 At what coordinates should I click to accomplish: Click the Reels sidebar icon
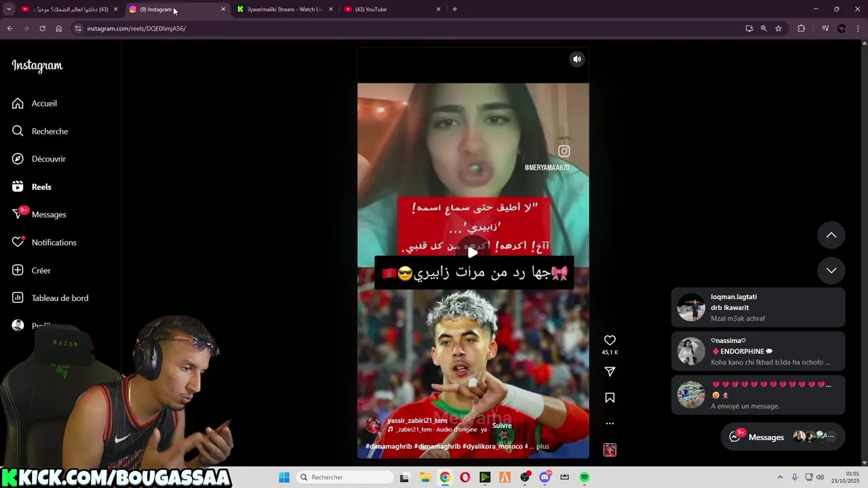click(18, 186)
